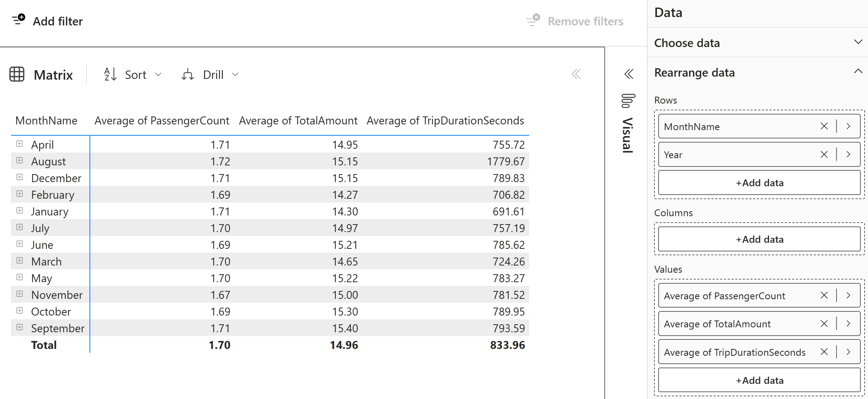Expand the Choose data section
Image resolution: width=868 pixels, height=399 pixels.
(x=858, y=42)
